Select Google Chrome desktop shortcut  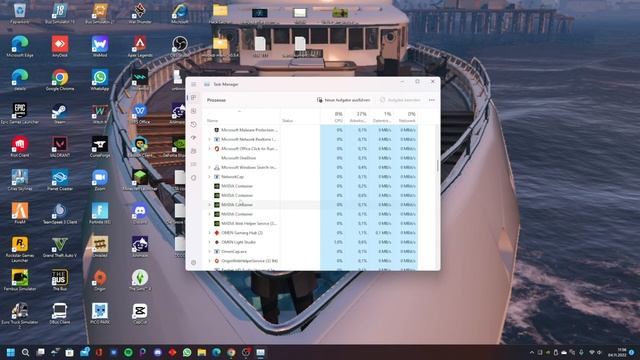[x=60, y=80]
